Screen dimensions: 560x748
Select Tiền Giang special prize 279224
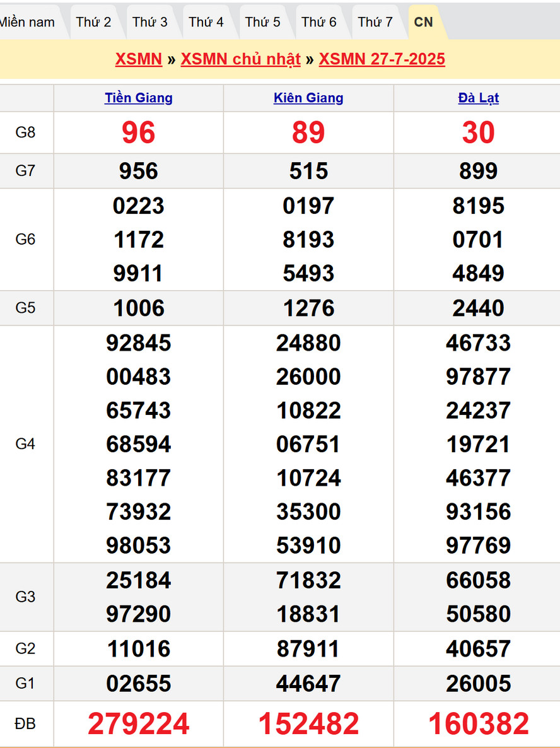(139, 723)
